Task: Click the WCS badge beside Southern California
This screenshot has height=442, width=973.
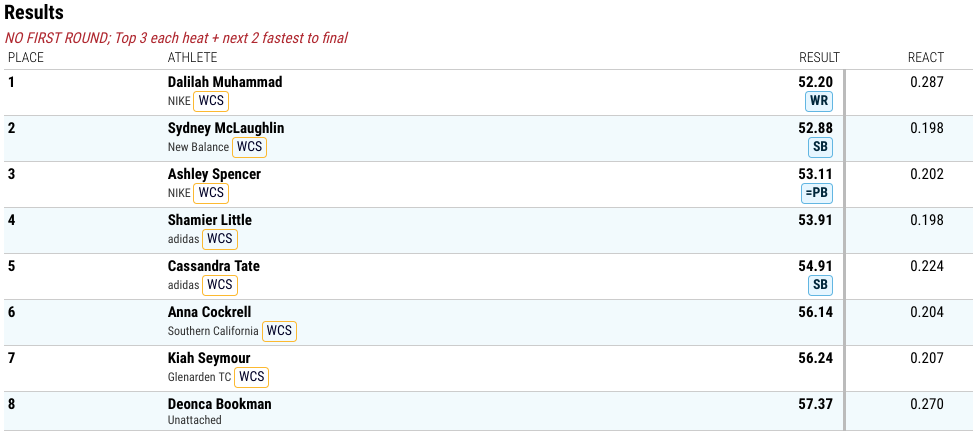Action: pyautogui.click(x=279, y=331)
